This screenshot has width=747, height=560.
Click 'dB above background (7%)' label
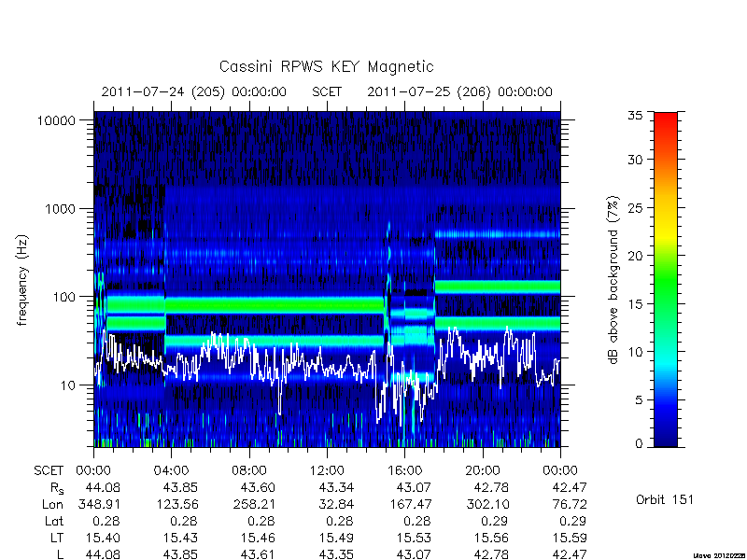click(x=614, y=280)
